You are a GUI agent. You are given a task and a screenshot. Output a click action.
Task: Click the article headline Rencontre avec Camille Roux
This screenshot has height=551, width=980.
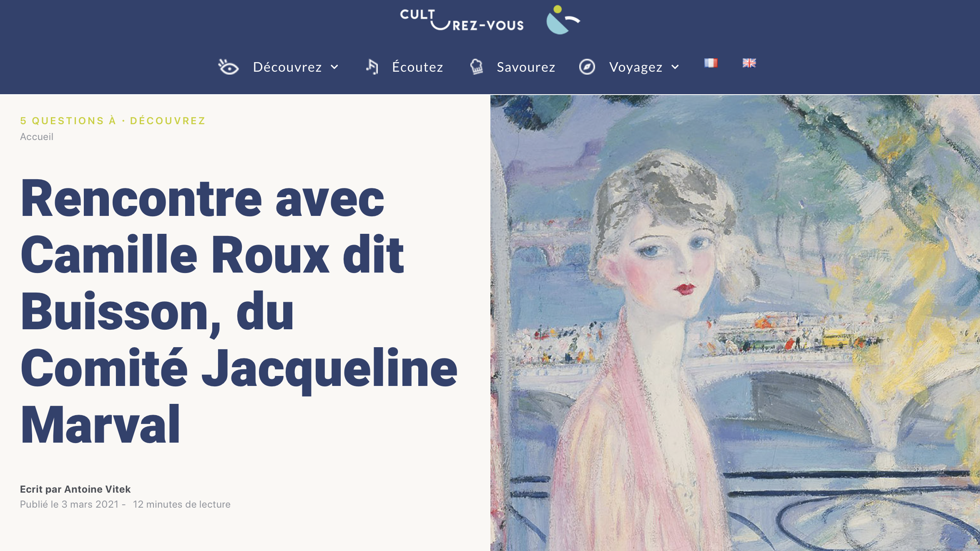[239, 311]
